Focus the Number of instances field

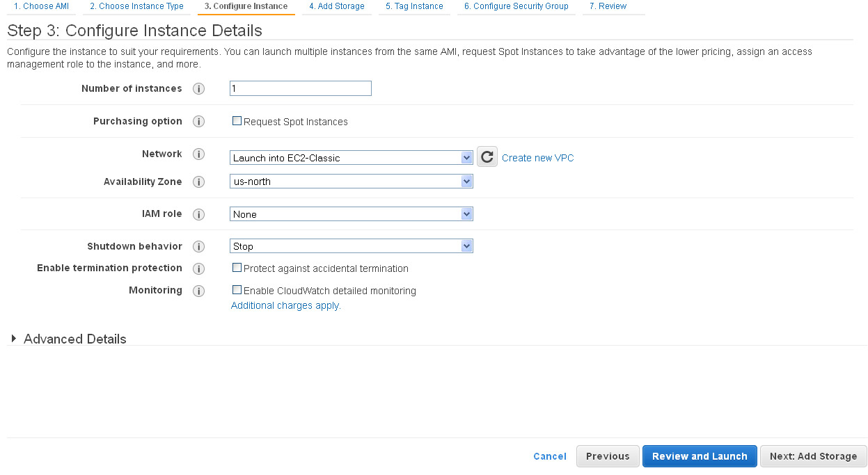pos(301,88)
